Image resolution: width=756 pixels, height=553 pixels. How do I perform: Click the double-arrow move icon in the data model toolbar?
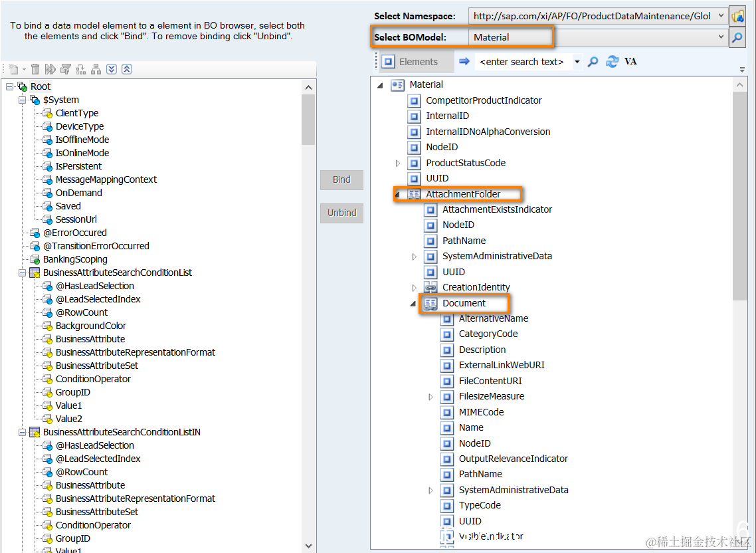click(x=50, y=69)
